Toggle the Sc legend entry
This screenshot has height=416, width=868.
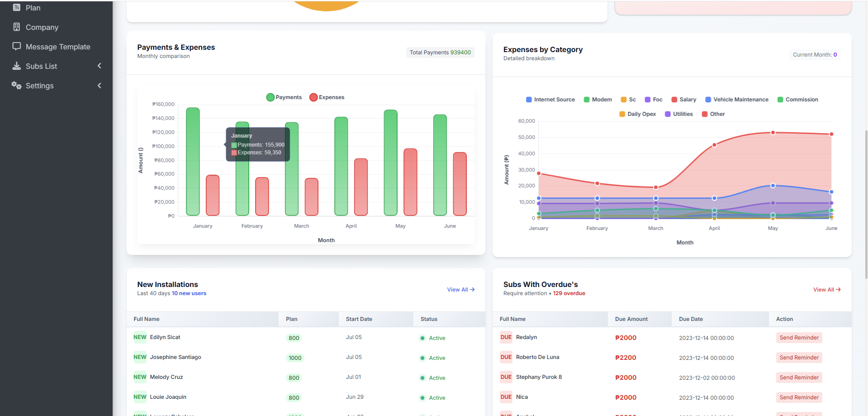coord(628,100)
